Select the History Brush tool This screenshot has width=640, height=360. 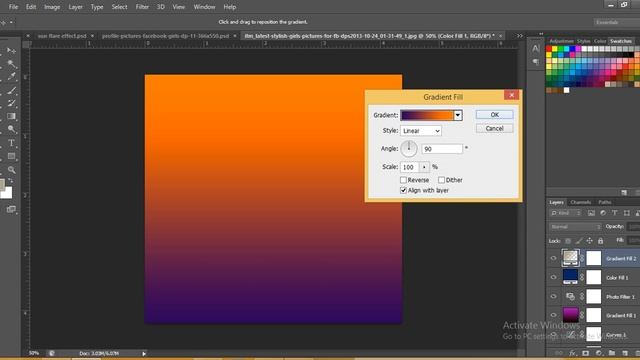point(11,103)
